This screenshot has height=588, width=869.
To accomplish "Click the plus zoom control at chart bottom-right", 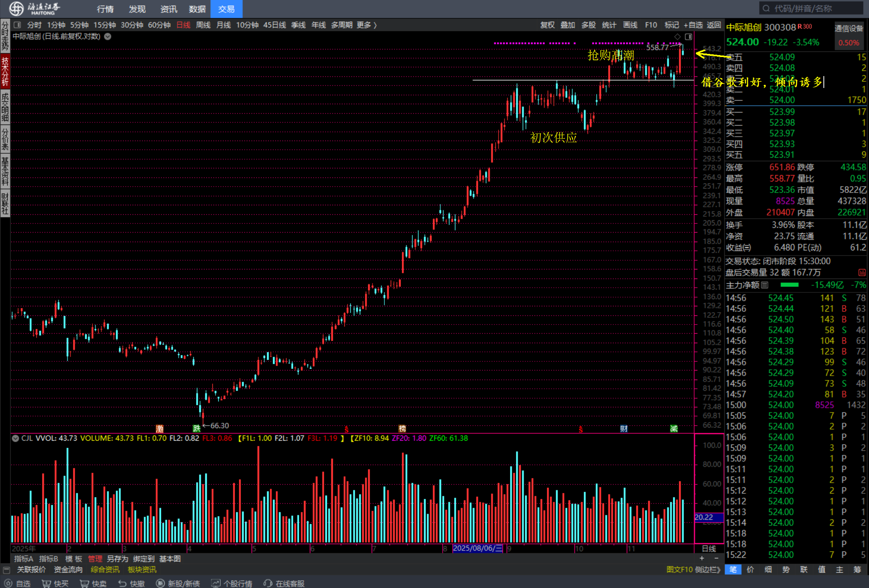I will (702, 558).
